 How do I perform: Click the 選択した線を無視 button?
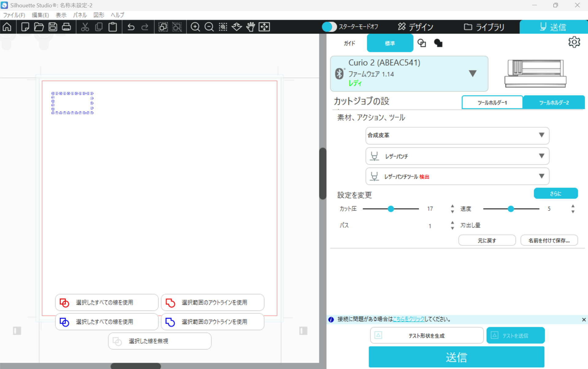click(x=160, y=341)
